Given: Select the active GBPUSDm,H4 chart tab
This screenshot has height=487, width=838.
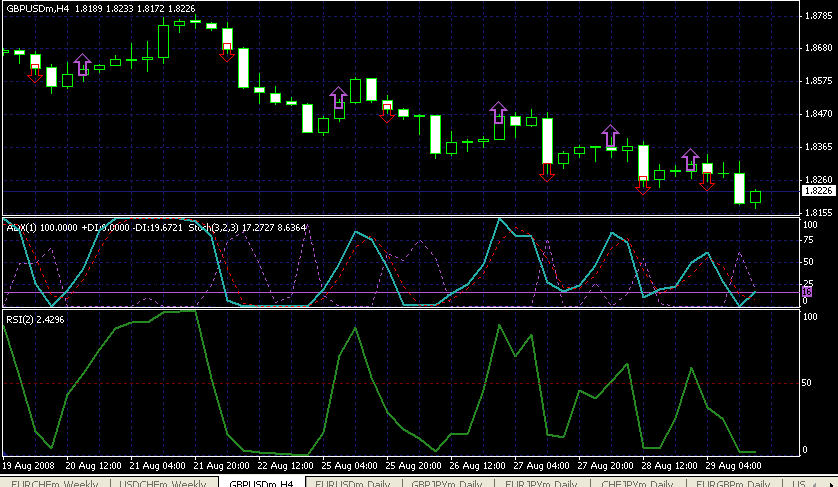Looking at the screenshot, I should [x=261, y=483].
